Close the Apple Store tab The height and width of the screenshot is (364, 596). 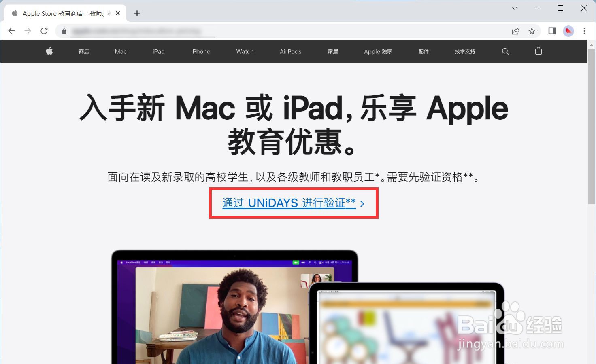click(118, 13)
